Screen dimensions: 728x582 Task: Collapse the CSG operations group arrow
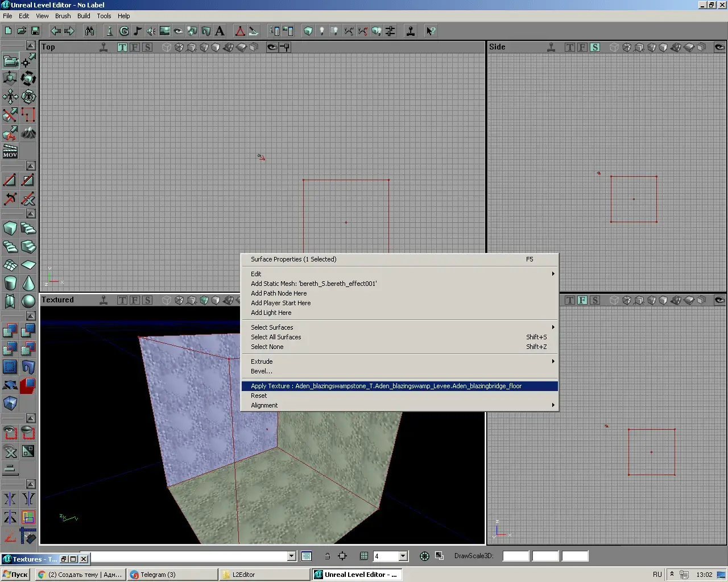click(x=31, y=315)
